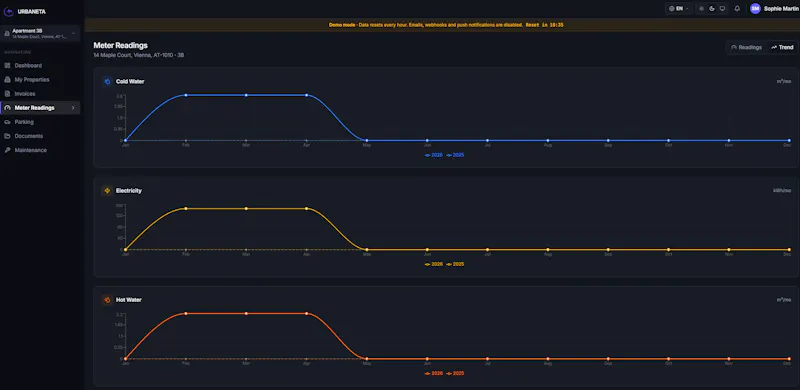Click the Electricity chart title
Screen dimensions: 800x390
coord(129,190)
